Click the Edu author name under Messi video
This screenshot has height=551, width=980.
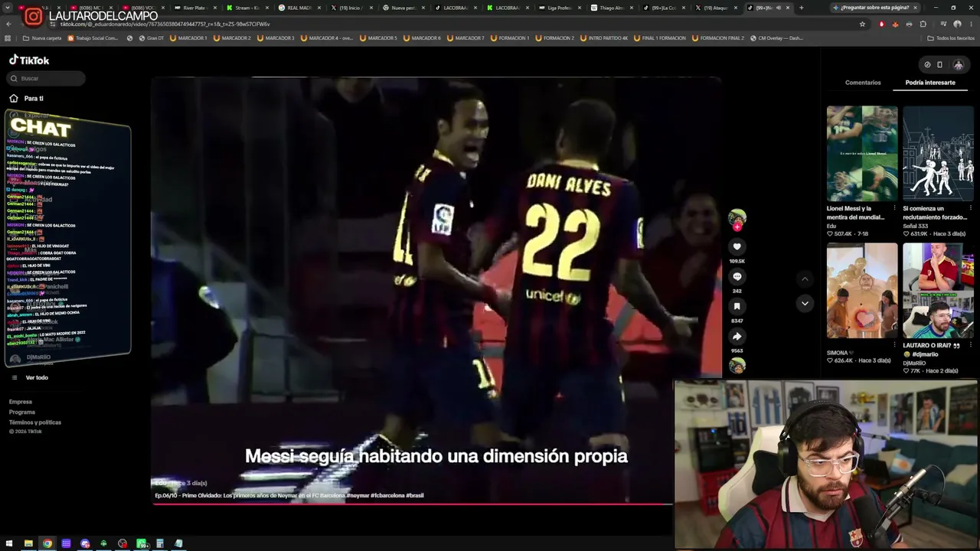click(x=831, y=226)
